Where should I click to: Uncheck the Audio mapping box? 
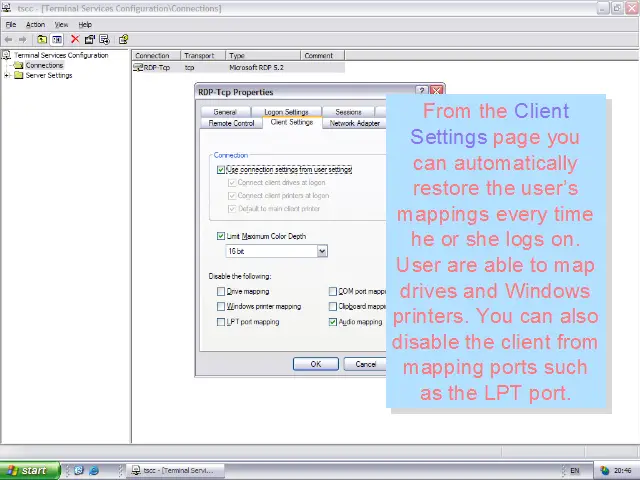[333, 322]
